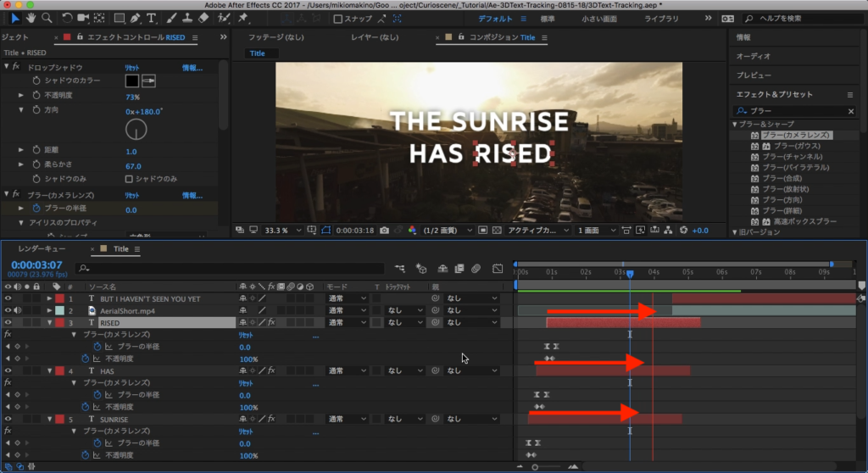Click the 情報... link for ドロップシャドウ
This screenshot has width=868, height=473.
coord(192,67)
